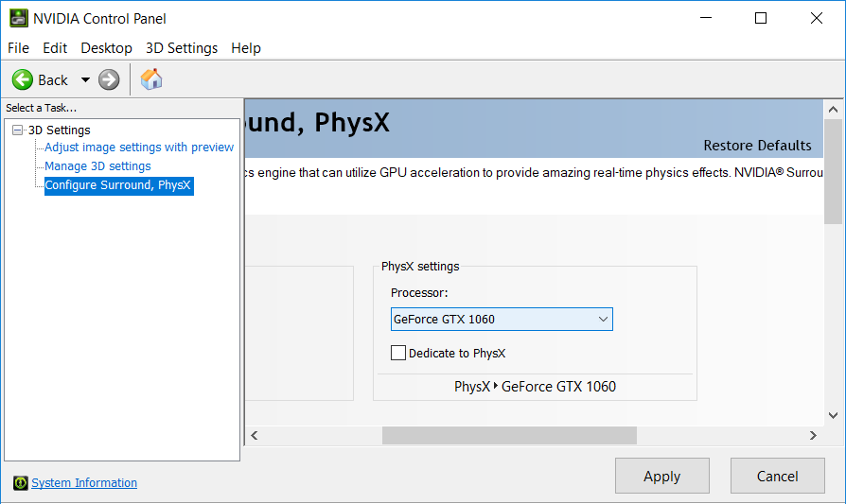The image size is (846, 504).
Task: Click the horizontal scrollbar right arrow
Action: pos(813,436)
